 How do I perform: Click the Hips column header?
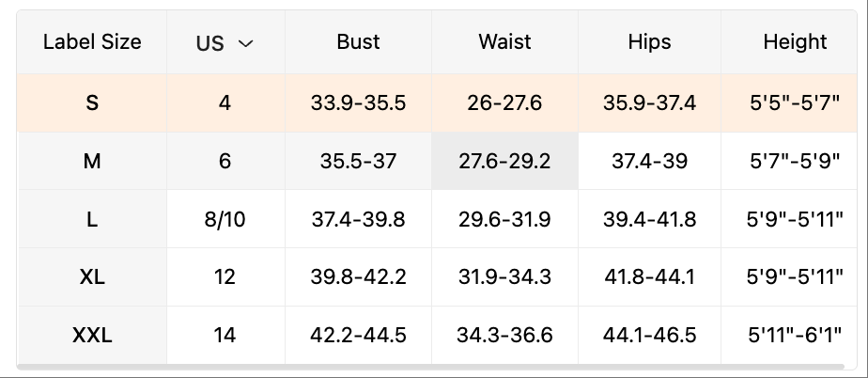[x=649, y=42]
